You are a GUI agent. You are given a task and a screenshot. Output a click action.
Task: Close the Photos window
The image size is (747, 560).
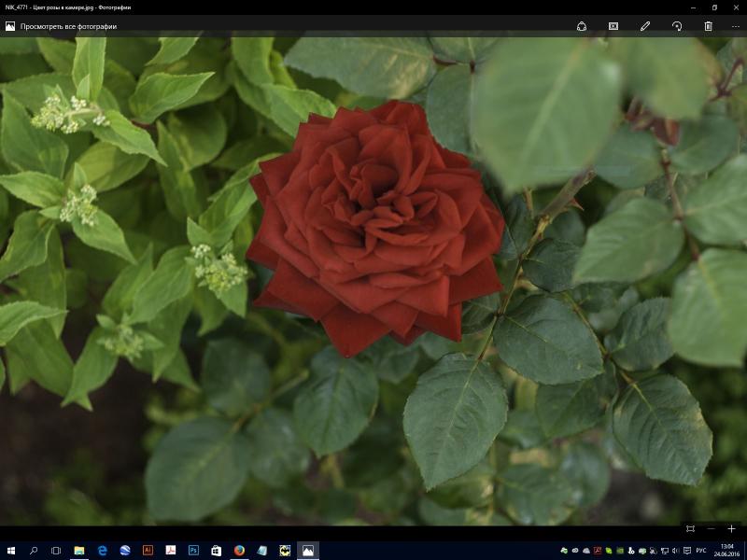tap(736, 7)
